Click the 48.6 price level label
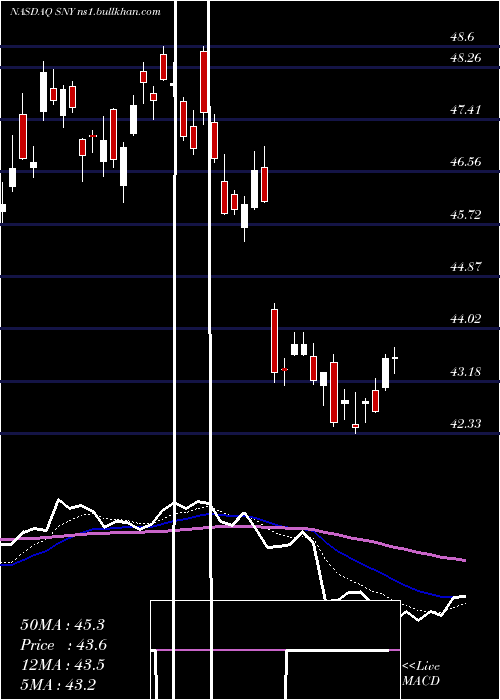Image resolution: width=500 pixels, height=700 pixels. (x=462, y=37)
